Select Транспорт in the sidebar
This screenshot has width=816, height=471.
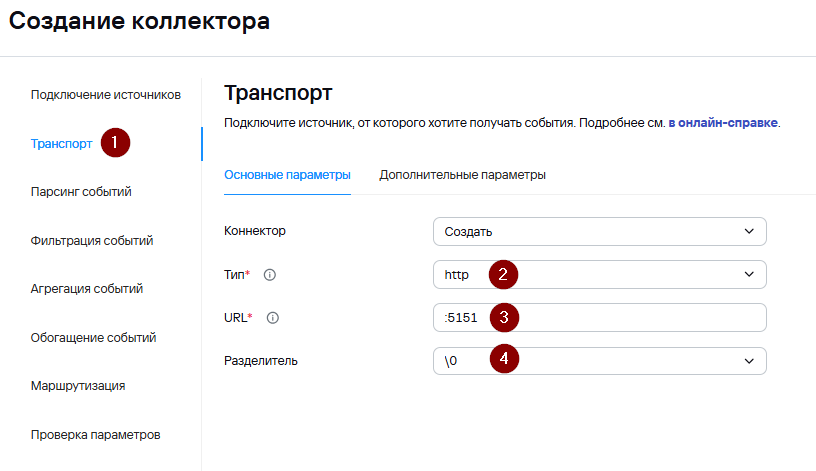[62, 144]
